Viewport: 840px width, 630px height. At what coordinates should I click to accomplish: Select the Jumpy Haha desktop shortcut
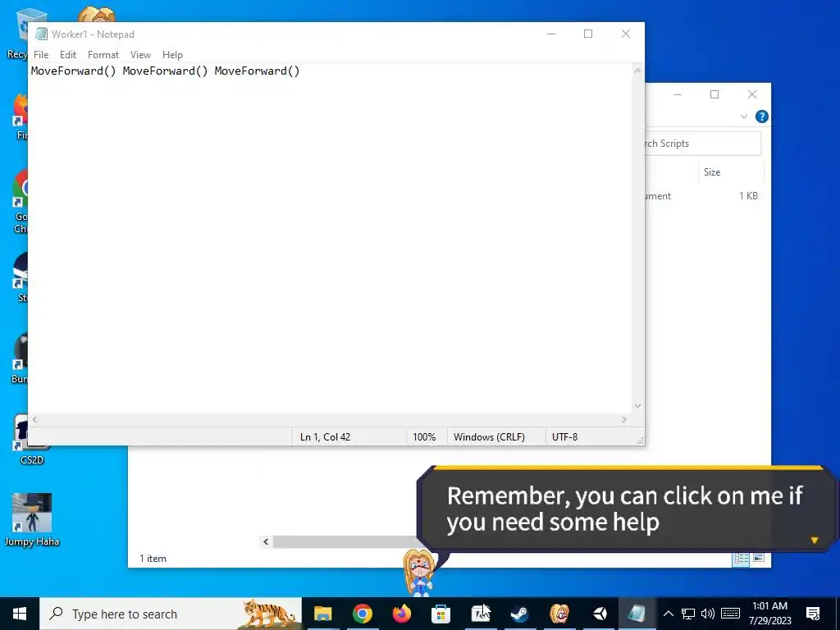tap(32, 519)
